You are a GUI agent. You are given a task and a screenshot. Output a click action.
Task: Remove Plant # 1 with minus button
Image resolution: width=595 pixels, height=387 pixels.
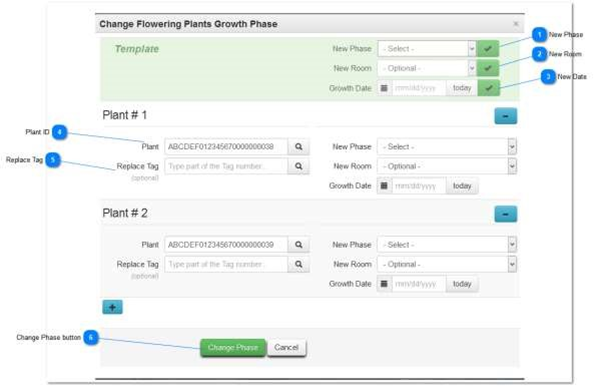pos(506,116)
